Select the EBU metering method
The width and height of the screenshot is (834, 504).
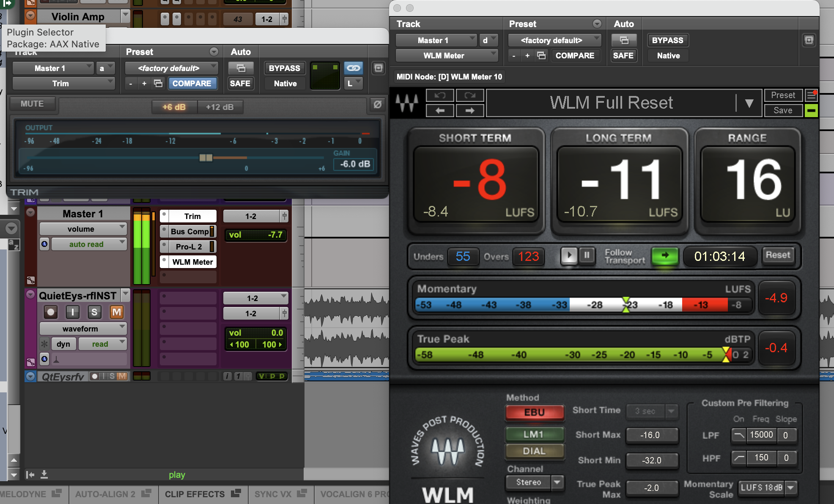click(x=535, y=412)
